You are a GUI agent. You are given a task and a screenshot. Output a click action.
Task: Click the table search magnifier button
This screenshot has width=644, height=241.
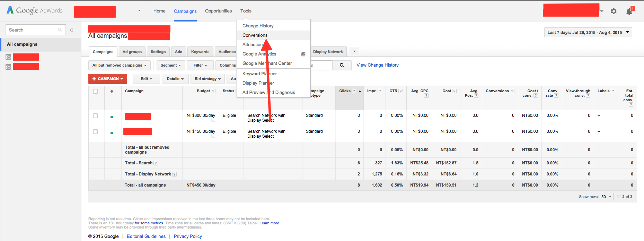pyautogui.click(x=342, y=65)
